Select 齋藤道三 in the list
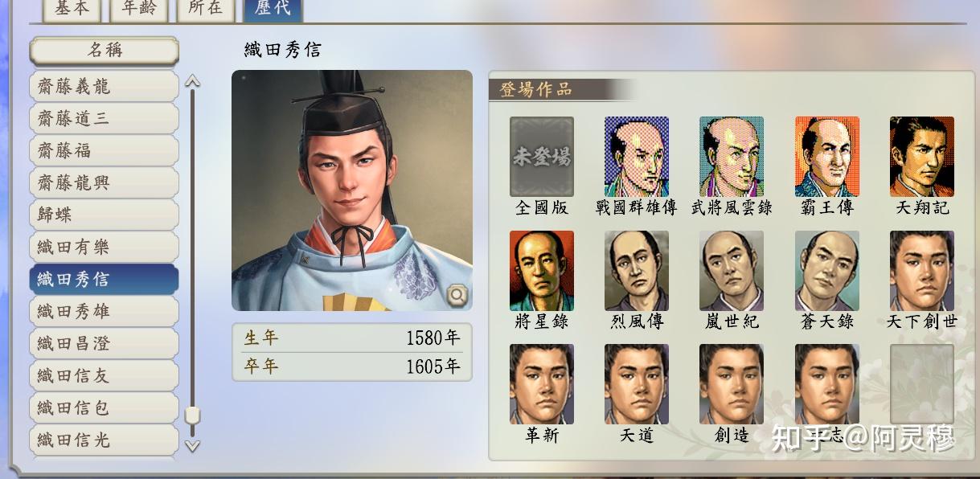Viewport: 980px width, 479px height. [x=105, y=119]
